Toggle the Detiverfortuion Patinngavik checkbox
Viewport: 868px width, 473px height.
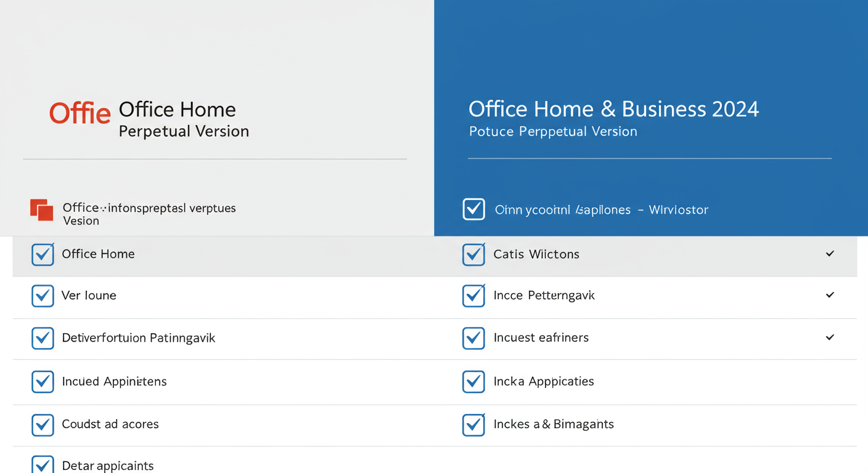click(x=43, y=338)
